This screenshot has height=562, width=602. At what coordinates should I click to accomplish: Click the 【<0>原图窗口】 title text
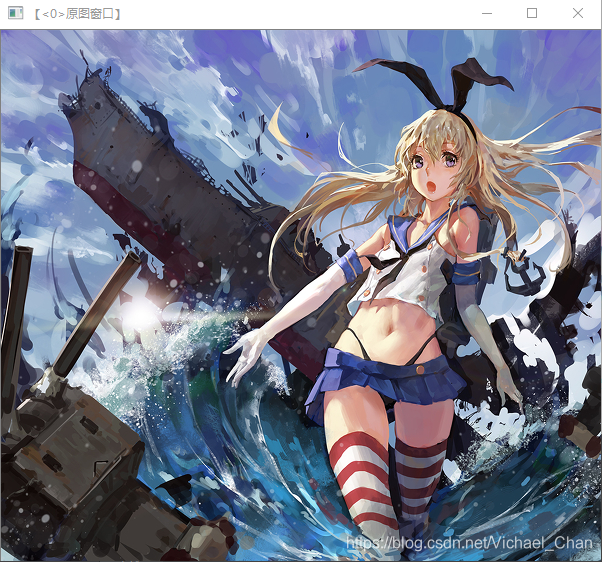(78, 14)
